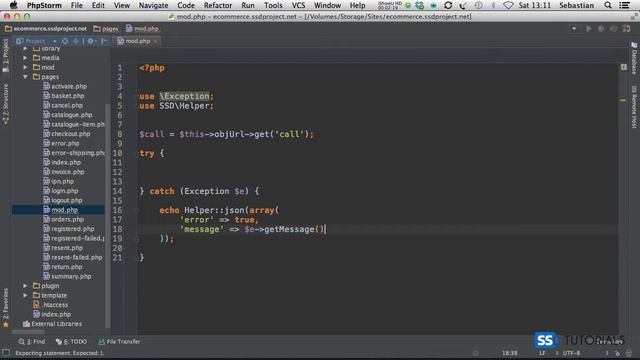Click the Debug bug icon in the toolbar
Image resolution: width=640 pixels, height=360 pixels.
(601, 29)
